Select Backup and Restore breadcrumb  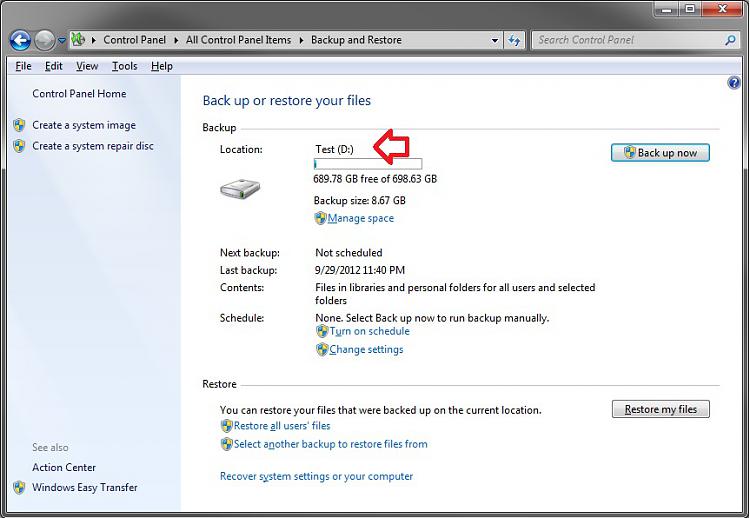tap(356, 40)
